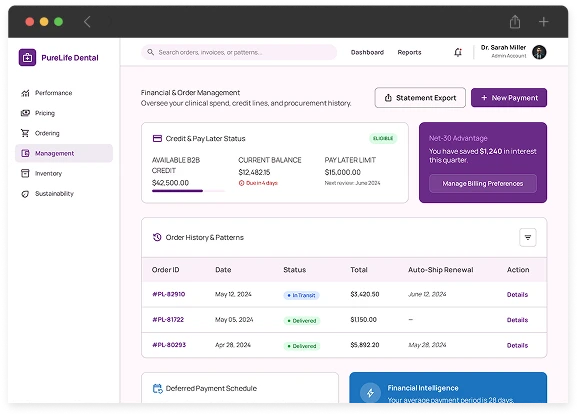The image size is (579, 416).
Task: Focus the search orders and invoices field
Action: click(239, 52)
